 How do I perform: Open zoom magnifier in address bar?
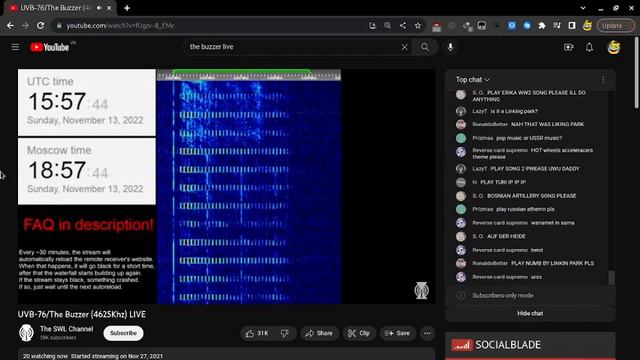(387, 25)
